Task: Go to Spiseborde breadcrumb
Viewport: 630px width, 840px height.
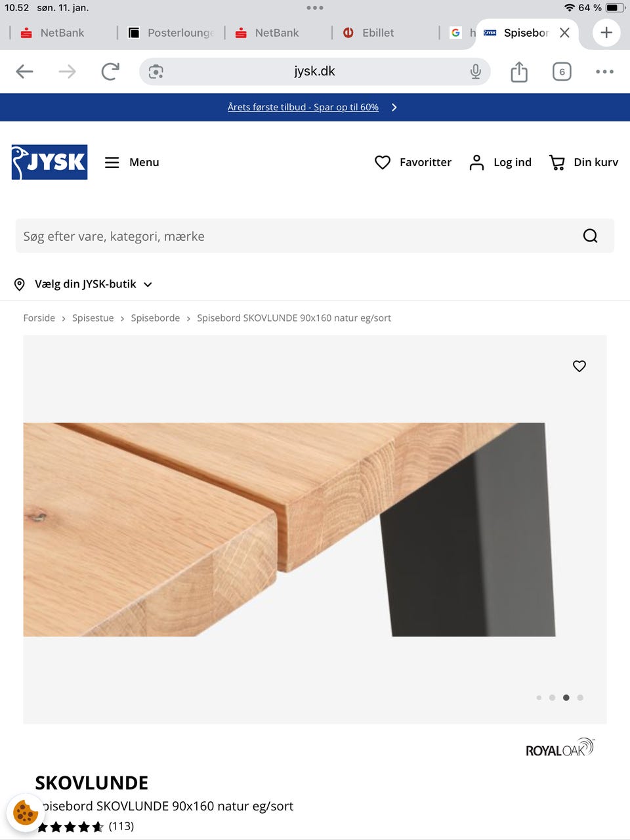Action: 156,318
